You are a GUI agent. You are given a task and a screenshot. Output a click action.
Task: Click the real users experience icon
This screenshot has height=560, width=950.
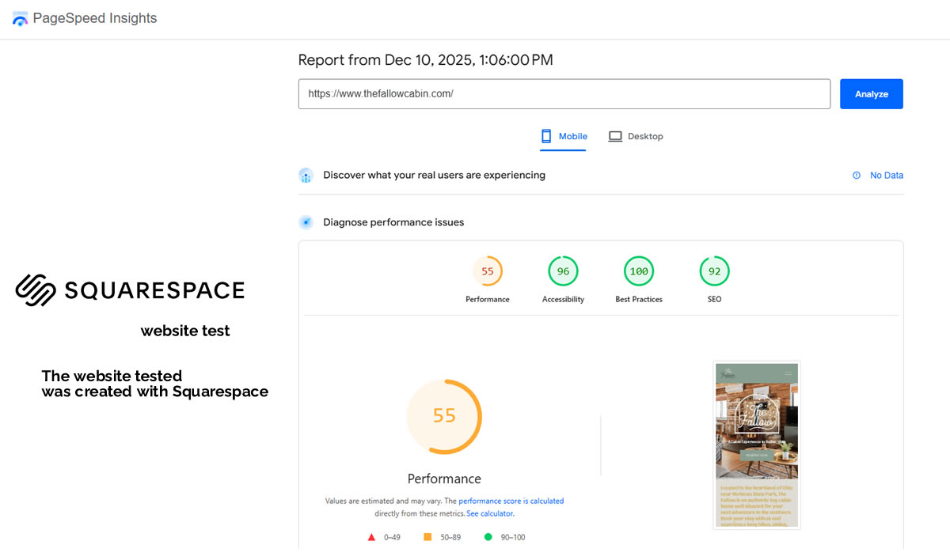tap(306, 176)
